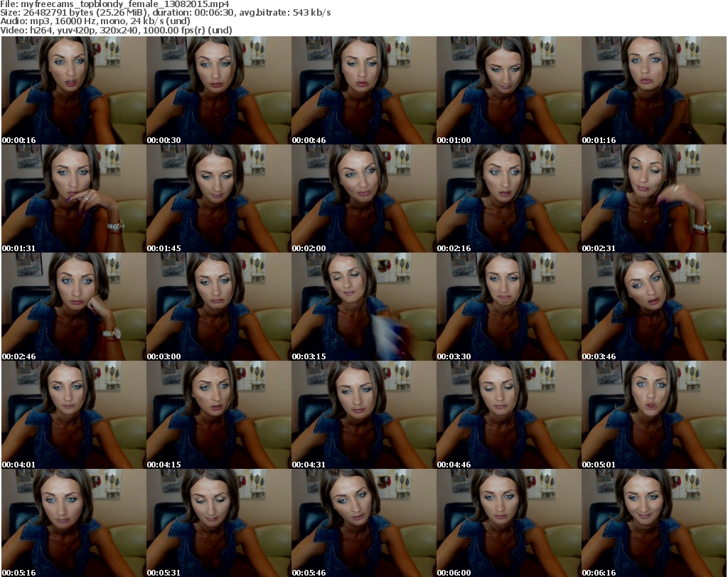Open the frame stamped 00:01:16

click(x=654, y=90)
